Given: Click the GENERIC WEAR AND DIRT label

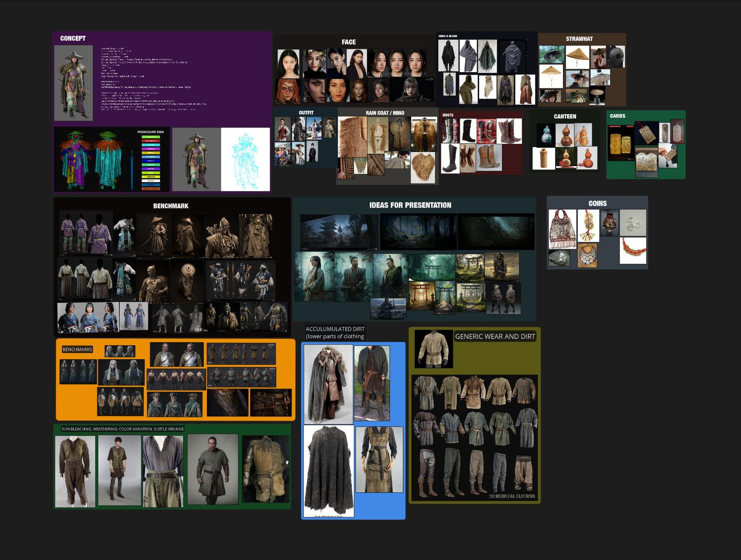Looking at the screenshot, I should click(495, 336).
